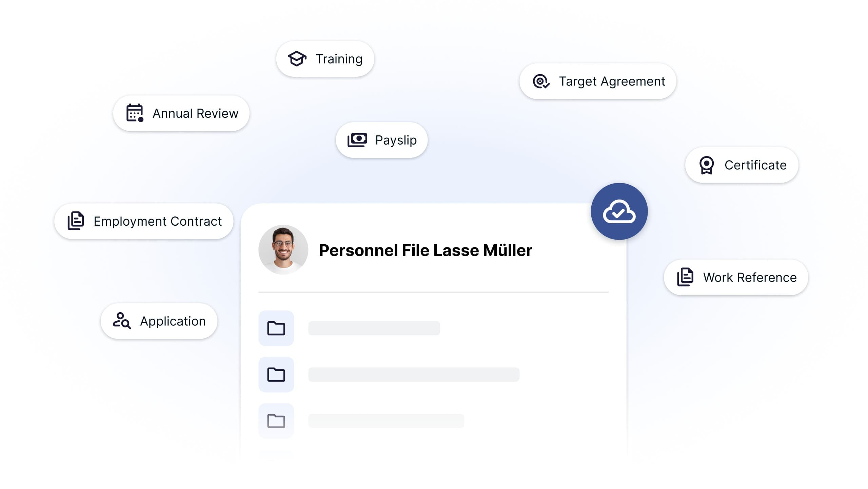This screenshot has width=868, height=489.
Task: Select the Work Reference label
Action: [x=750, y=278]
